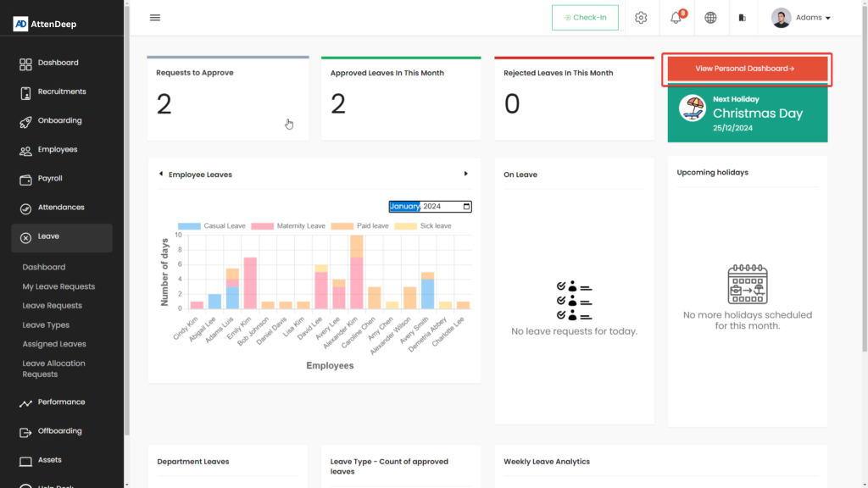Open the Adams user profile dropdown
The width and height of the screenshot is (868, 488).
point(801,18)
